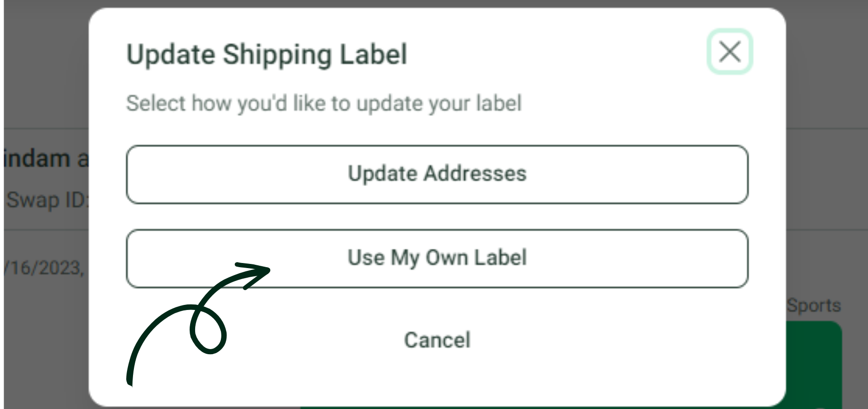This screenshot has height=409, width=868.
Task: Click the word Label in second option
Action: click(501, 257)
